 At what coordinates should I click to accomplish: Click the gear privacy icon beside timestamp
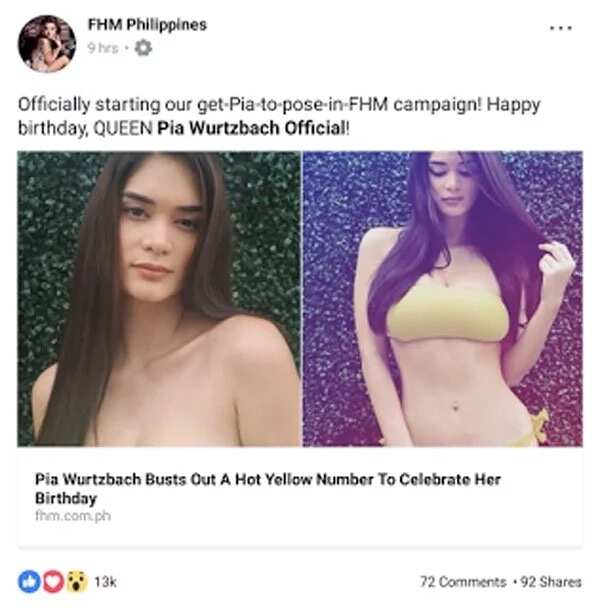(x=143, y=48)
